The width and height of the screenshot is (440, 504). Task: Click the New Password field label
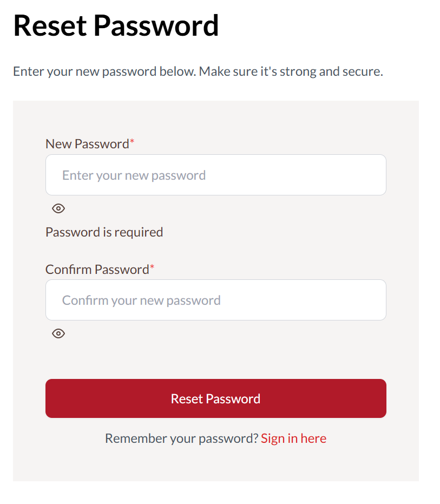coord(87,144)
